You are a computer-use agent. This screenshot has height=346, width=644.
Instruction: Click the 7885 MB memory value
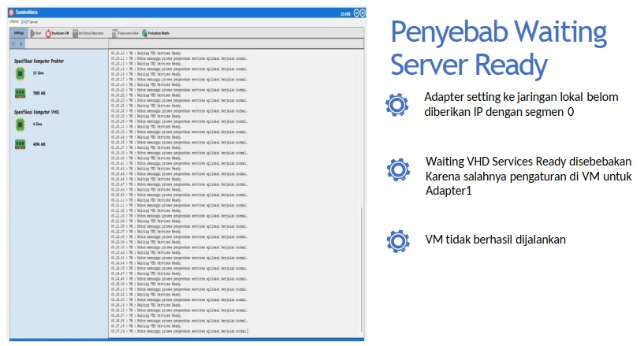[x=39, y=93]
